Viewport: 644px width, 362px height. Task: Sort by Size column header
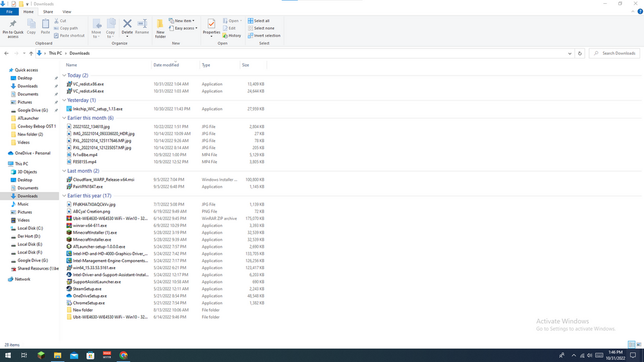(245, 65)
